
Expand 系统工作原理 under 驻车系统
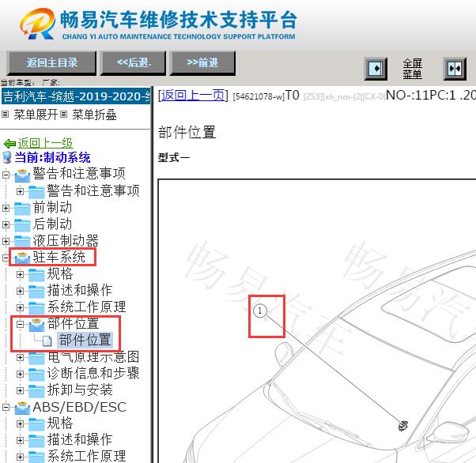pyautogui.click(x=20, y=307)
